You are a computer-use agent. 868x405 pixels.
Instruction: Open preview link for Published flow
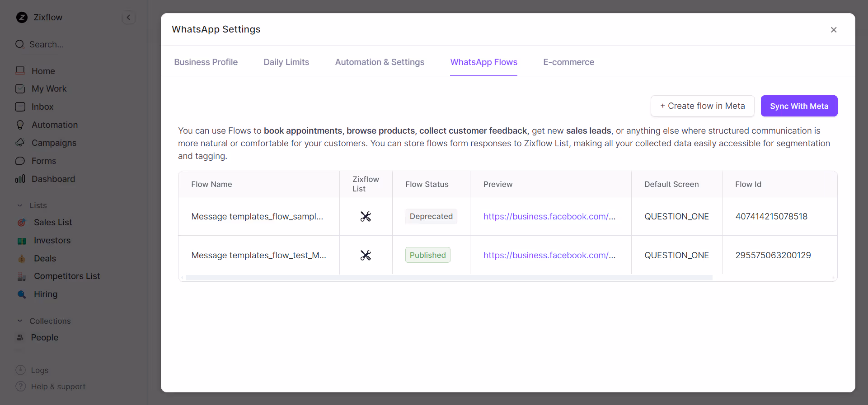click(x=549, y=255)
